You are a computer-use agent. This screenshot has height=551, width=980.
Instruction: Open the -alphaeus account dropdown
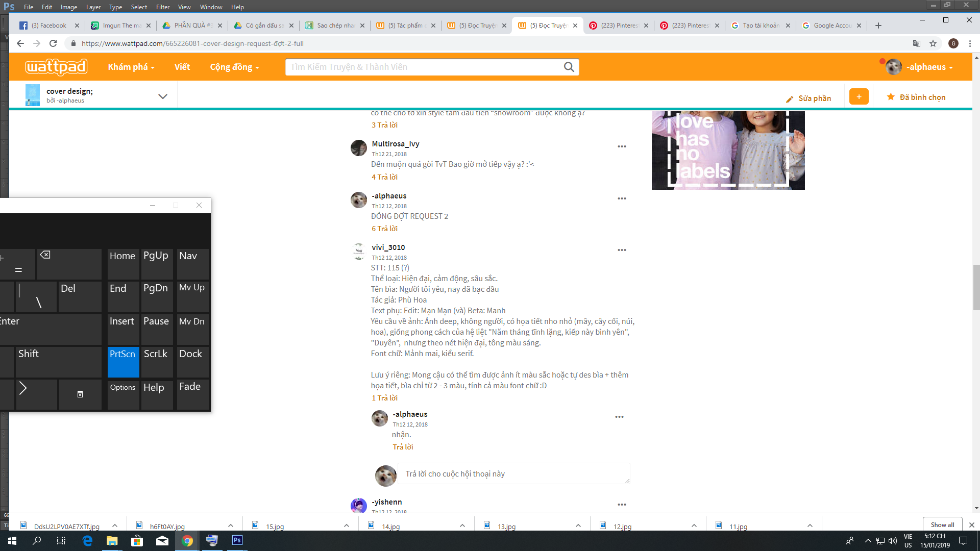(919, 67)
